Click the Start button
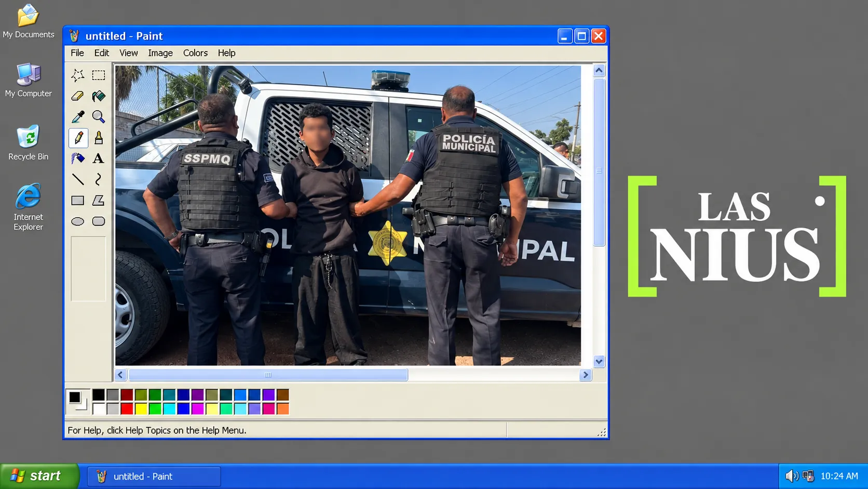The height and width of the screenshot is (489, 868). point(39,476)
